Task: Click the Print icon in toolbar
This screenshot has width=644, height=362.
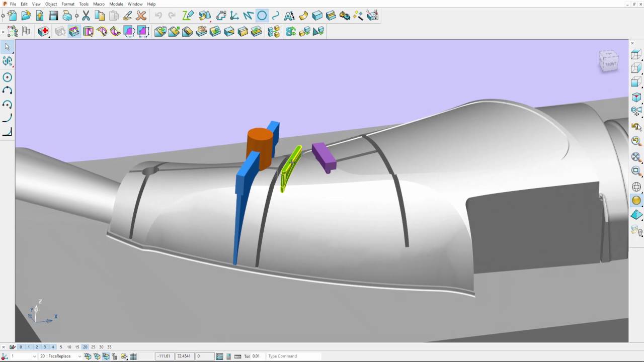Action: coord(67,16)
